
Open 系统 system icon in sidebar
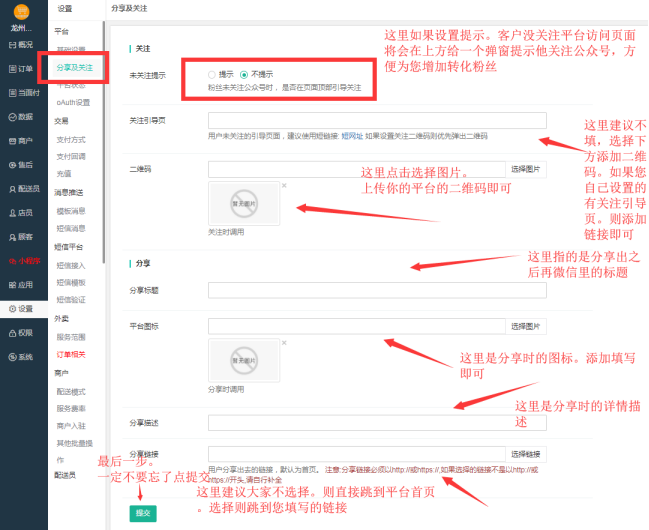point(12,357)
